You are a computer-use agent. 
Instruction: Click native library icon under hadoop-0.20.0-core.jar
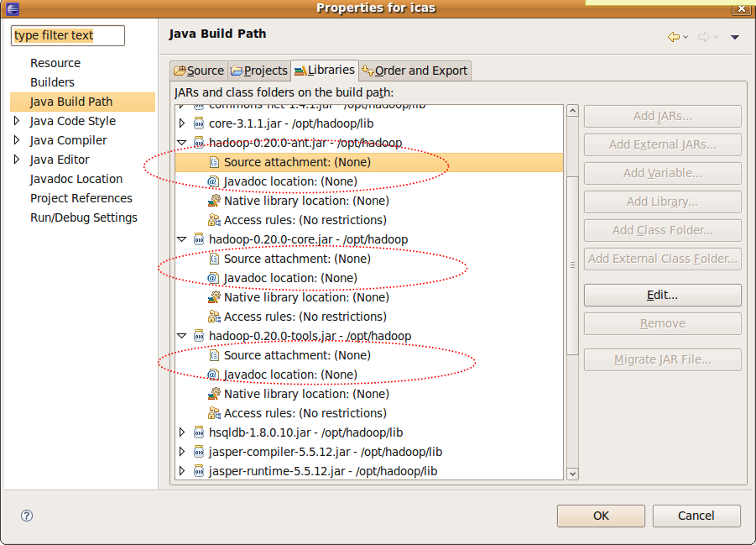point(214,297)
